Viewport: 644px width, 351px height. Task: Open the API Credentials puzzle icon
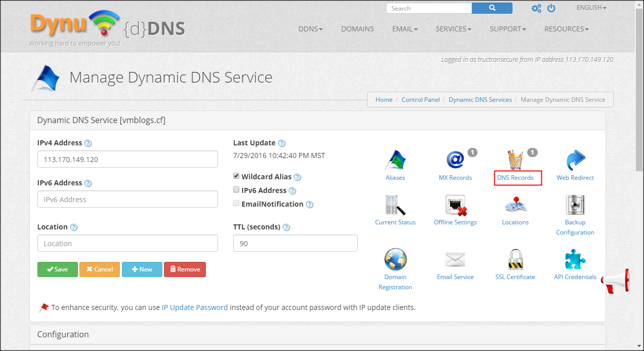tap(575, 259)
